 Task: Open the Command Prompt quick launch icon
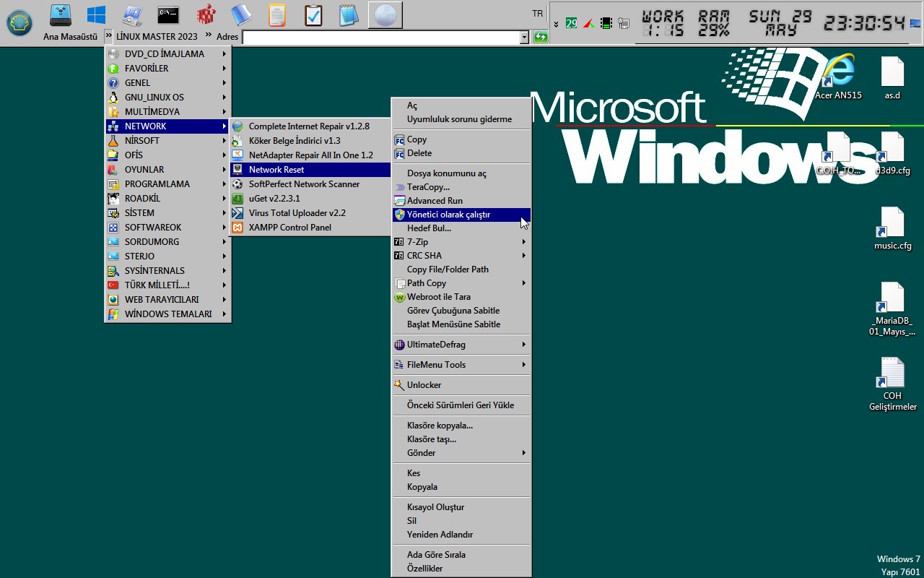(168, 14)
